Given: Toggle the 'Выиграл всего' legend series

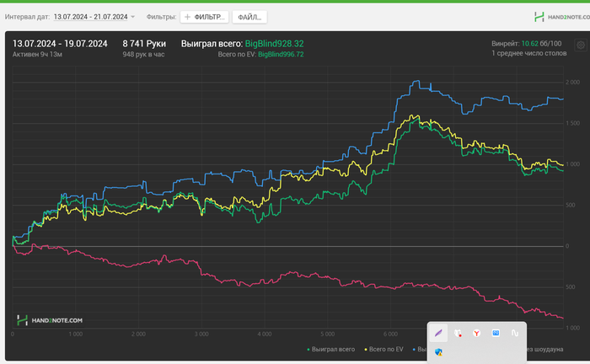Looking at the screenshot, I should pos(330,350).
